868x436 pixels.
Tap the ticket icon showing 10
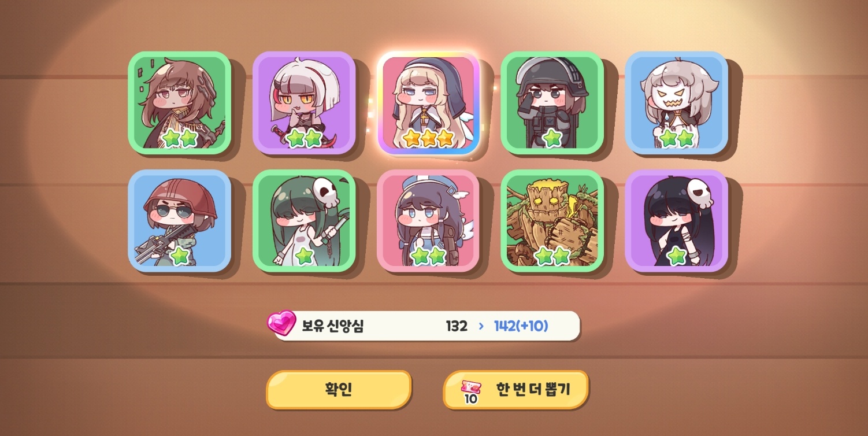tap(471, 391)
